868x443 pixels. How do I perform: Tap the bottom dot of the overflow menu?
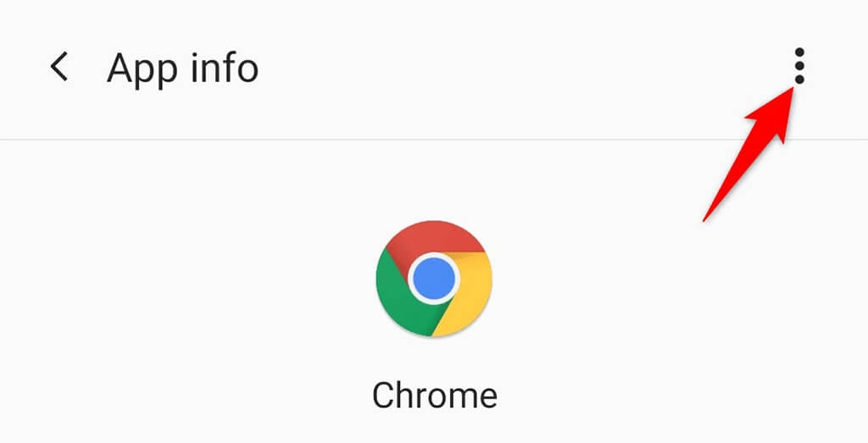(798, 80)
